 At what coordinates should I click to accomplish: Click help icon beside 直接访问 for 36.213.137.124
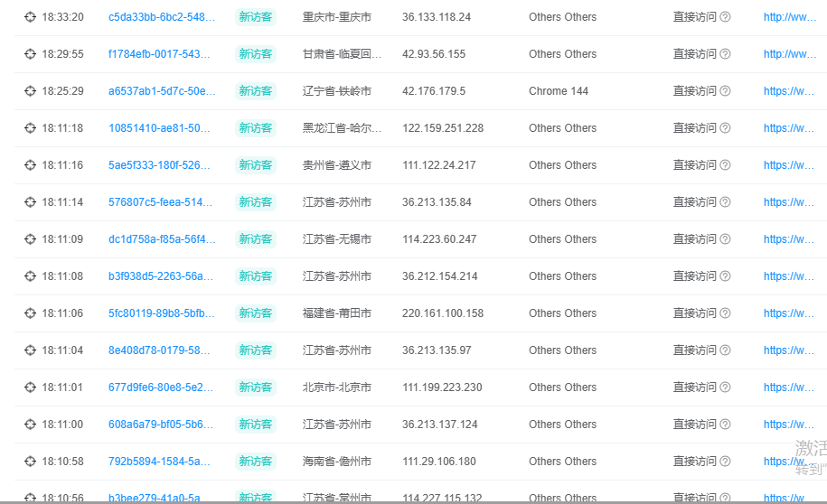[x=725, y=425]
